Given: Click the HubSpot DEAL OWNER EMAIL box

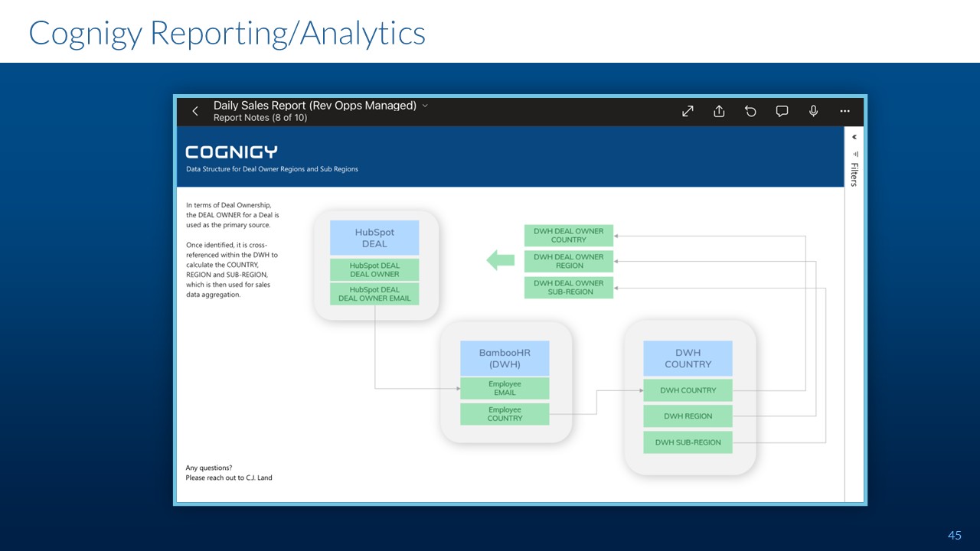Looking at the screenshot, I should coord(374,294).
